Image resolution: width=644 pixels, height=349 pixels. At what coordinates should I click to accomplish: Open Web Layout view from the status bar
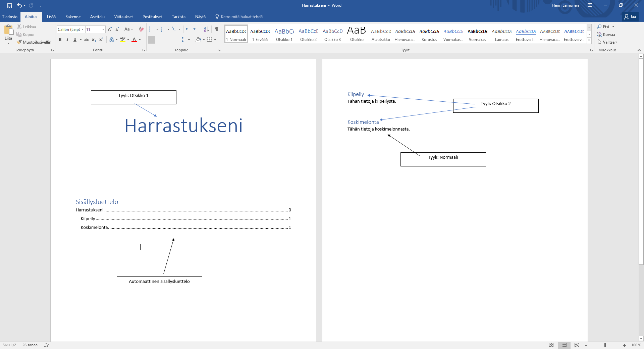[577, 345]
